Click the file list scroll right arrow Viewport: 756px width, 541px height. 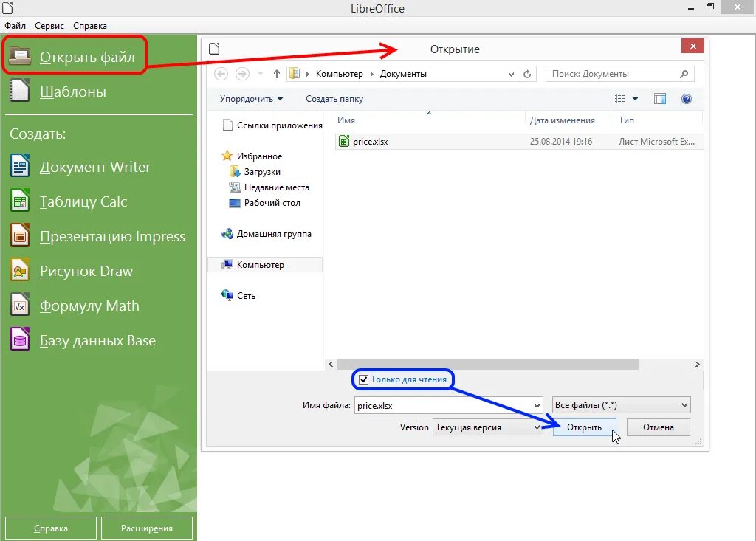697,364
